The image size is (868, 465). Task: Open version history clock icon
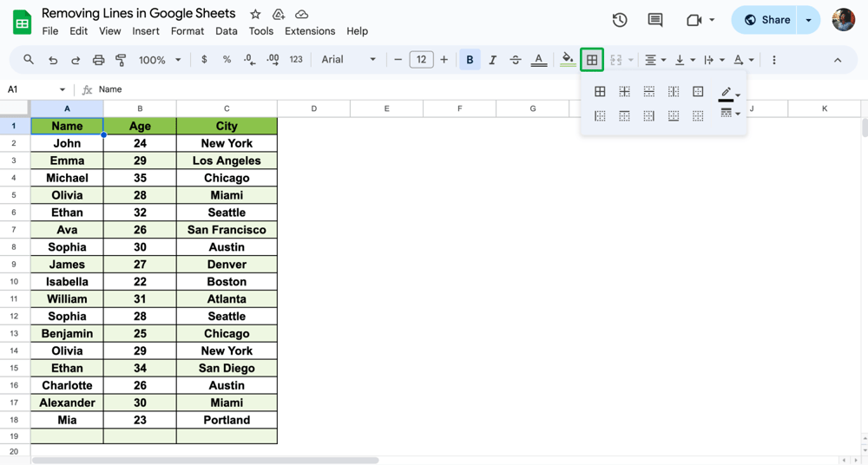coord(620,20)
